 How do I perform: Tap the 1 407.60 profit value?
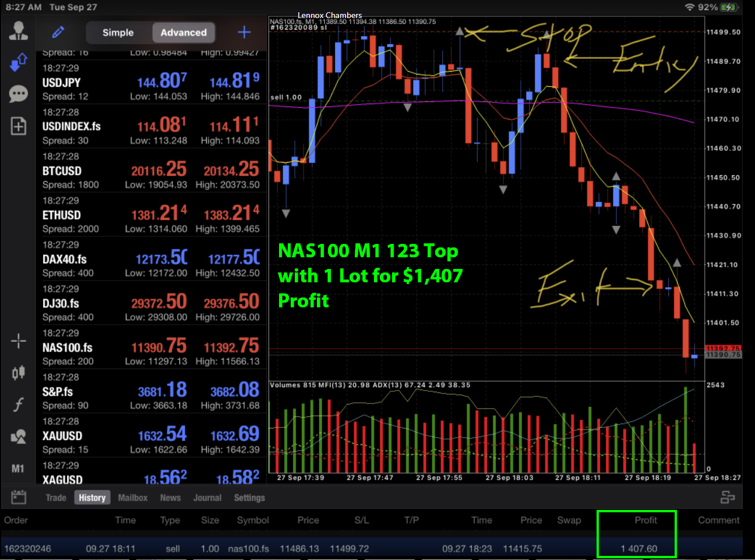point(638,549)
